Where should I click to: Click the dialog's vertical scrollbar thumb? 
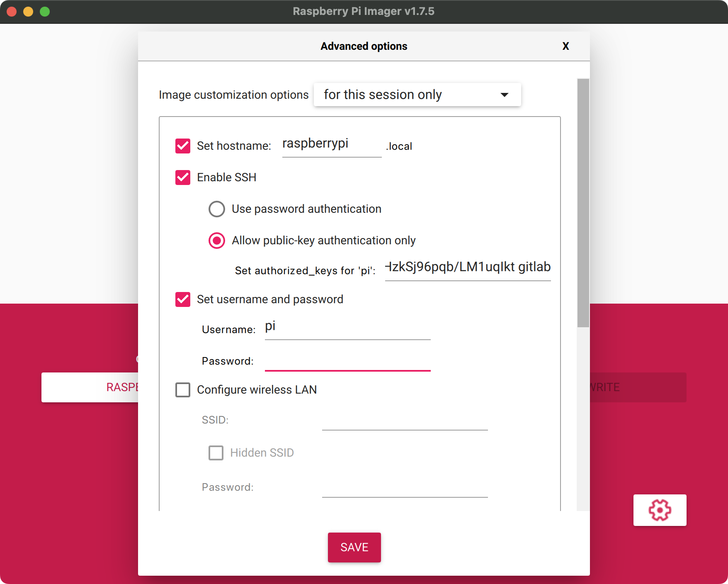point(583,203)
